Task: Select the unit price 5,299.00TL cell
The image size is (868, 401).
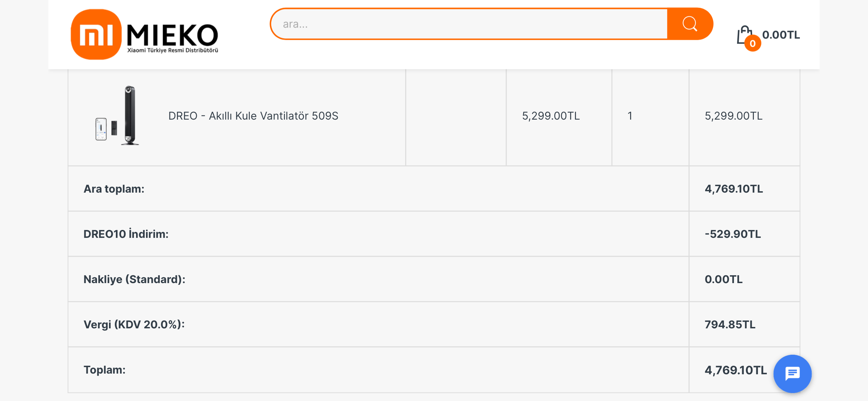Action: pos(551,116)
